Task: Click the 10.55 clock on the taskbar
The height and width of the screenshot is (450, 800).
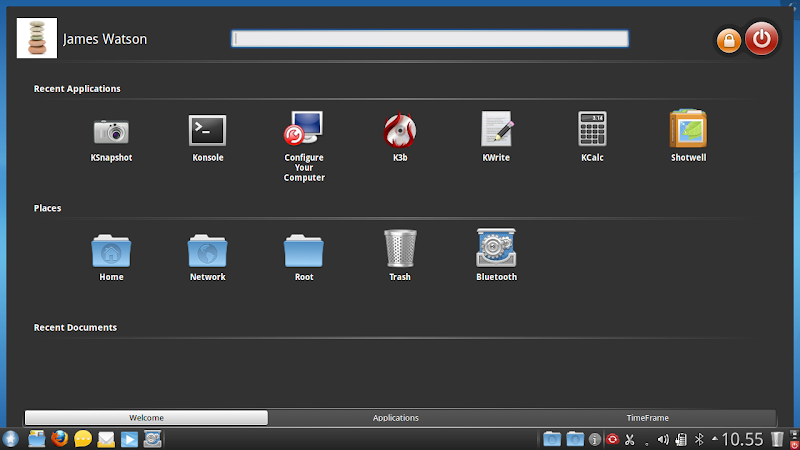Action: (x=742, y=439)
